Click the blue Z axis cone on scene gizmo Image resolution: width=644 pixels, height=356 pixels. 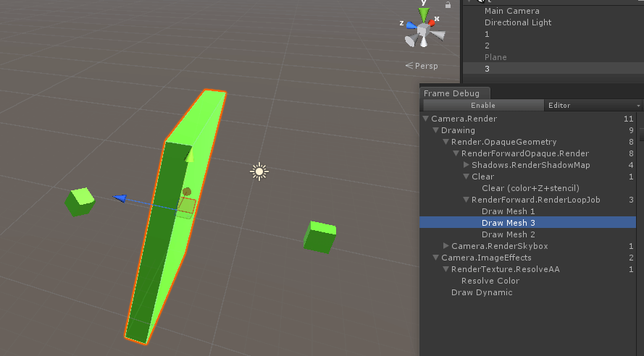coord(411,25)
